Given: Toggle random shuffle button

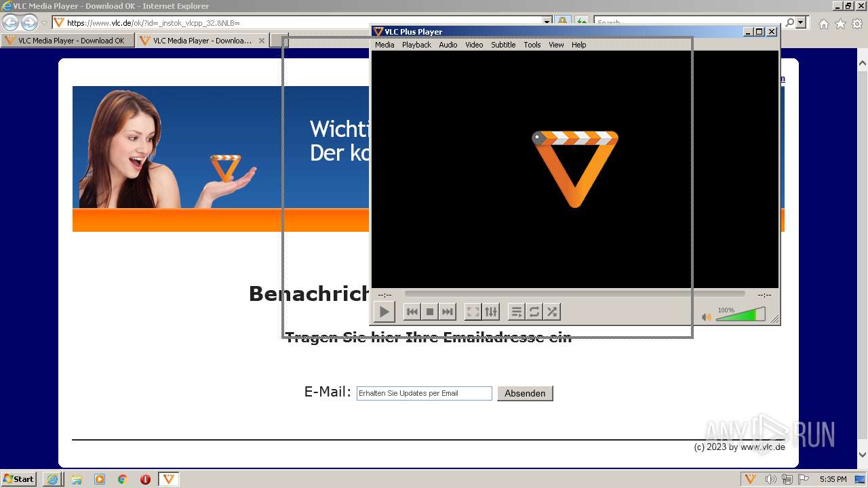Looking at the screenshot, I should (552, 312).
